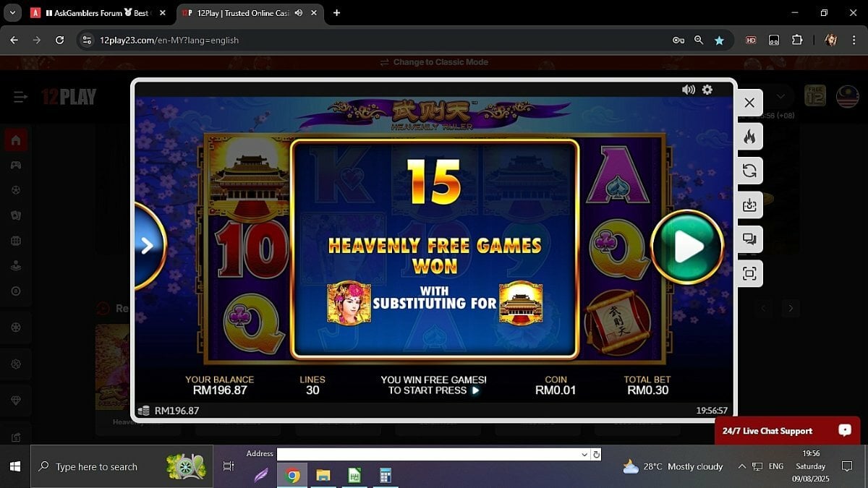Expand the left blue arrow panel
868x488 pixels.
click(149, 246)
